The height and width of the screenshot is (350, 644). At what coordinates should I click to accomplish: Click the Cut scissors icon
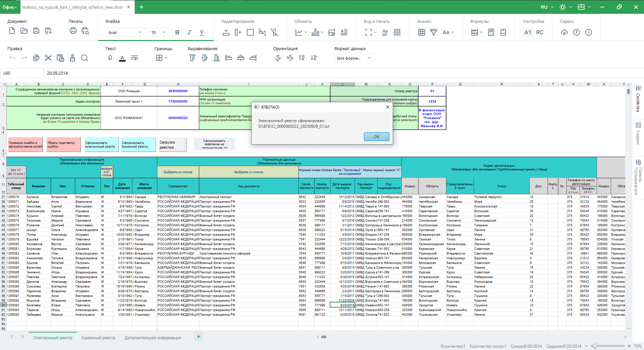48,58
